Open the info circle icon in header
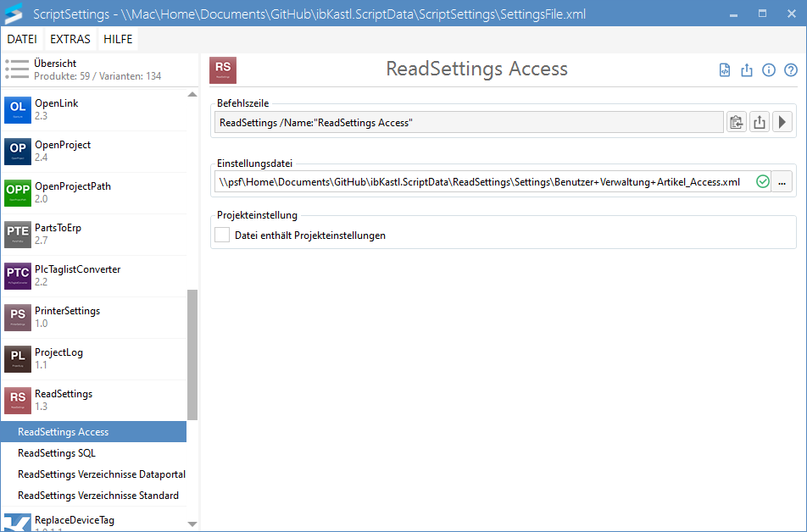 point(769,70)
